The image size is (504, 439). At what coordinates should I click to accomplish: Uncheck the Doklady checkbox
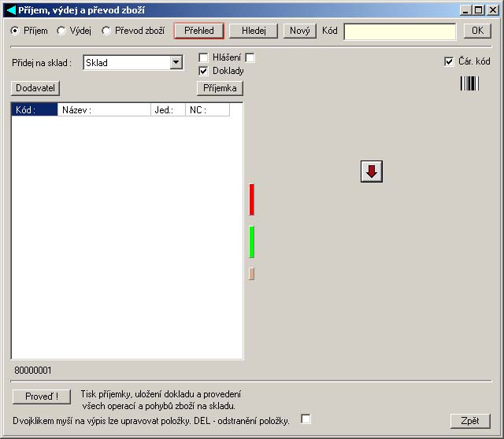click(203, 71)
